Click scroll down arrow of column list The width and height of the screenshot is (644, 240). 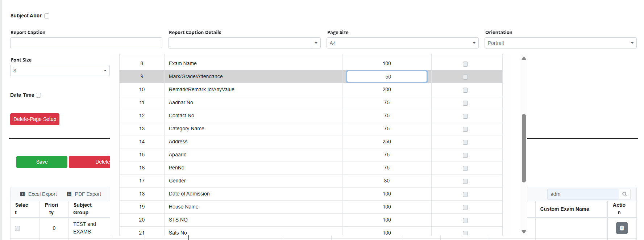point(524,232)
